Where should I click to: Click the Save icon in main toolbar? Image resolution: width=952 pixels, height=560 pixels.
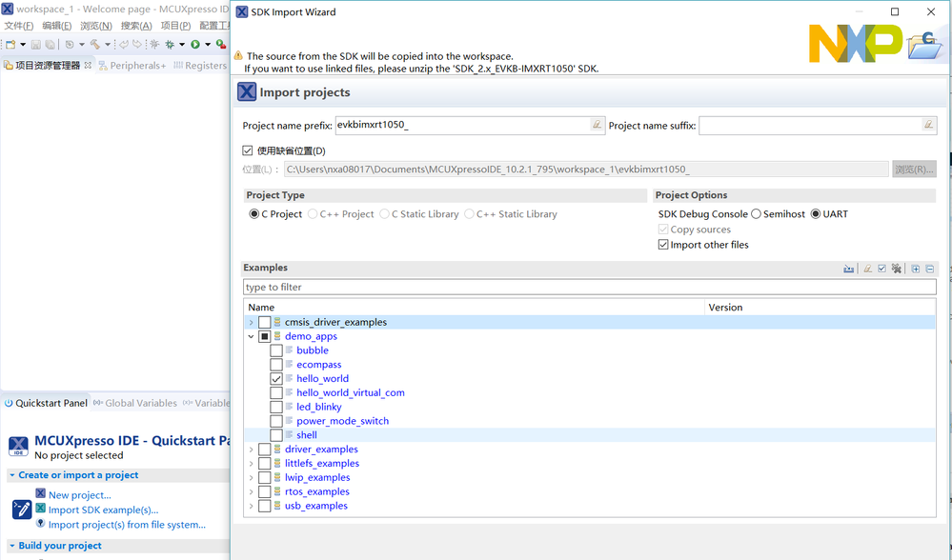tap(36, 45)
